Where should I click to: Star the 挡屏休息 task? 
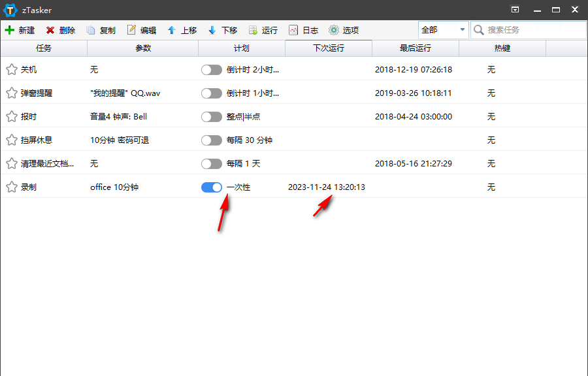coord(12,140)
